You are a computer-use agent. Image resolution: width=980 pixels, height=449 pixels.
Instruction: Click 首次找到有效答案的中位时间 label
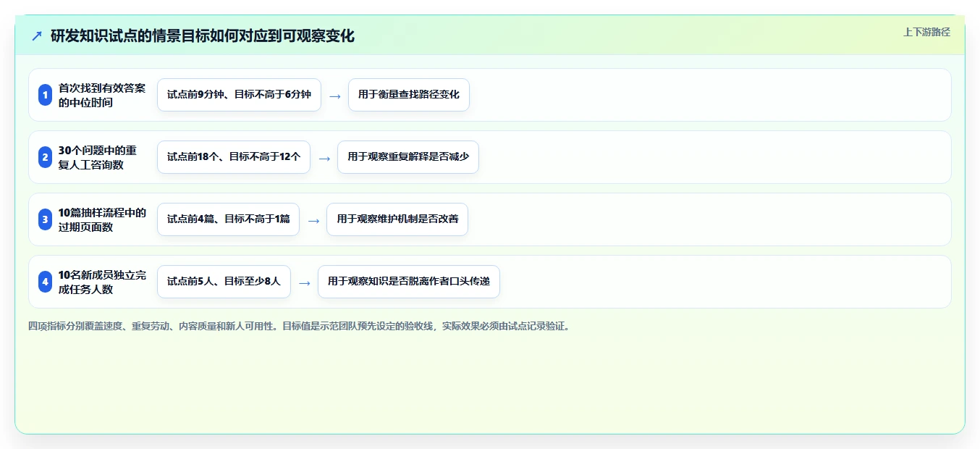pyautogui.click(x=102, y=95)
